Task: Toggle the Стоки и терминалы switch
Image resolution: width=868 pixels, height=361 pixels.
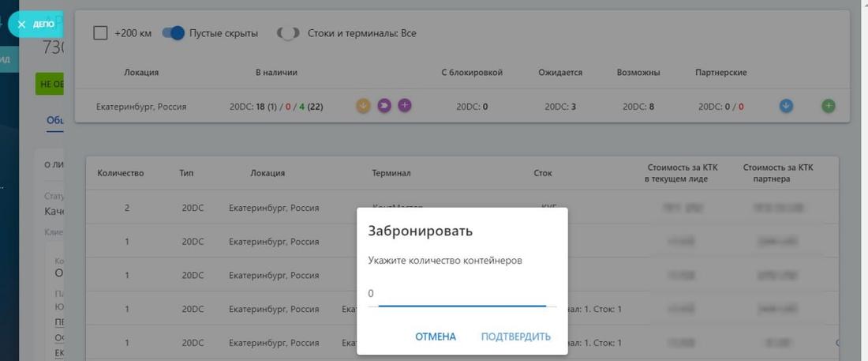Action: tap(288, 33)
